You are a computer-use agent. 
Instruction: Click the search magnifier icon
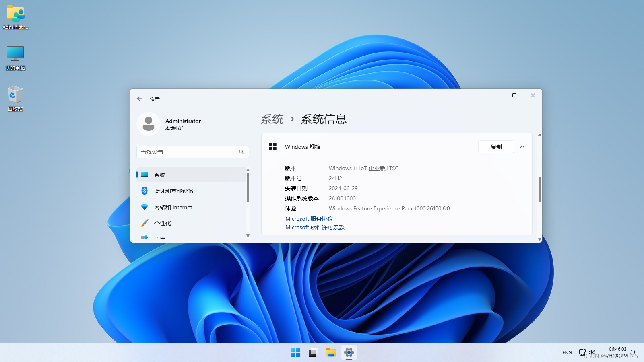[x=242, y=152]
